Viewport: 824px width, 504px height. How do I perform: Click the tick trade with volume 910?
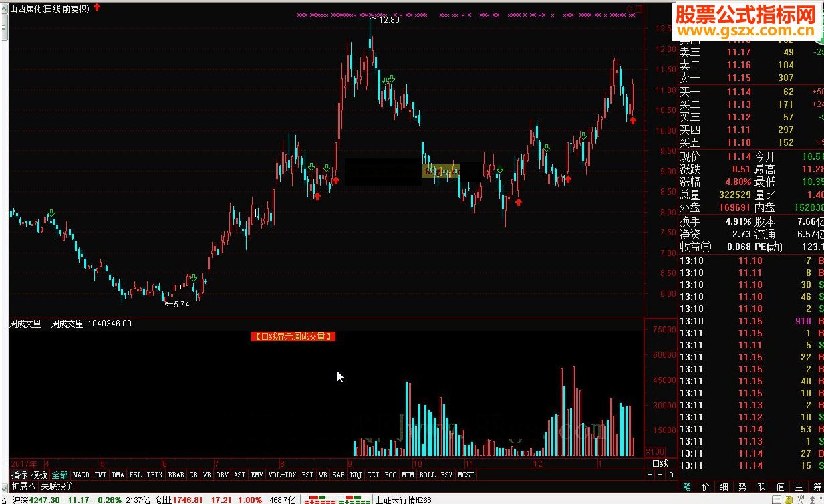(803, 322)
